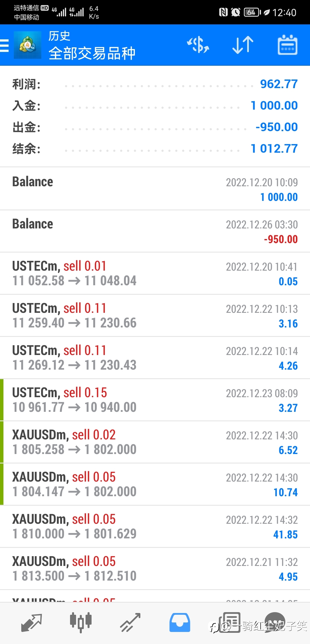Open the calendar date range picker
The height and width of the screenshot is (644, 310).
pos(287,45)
